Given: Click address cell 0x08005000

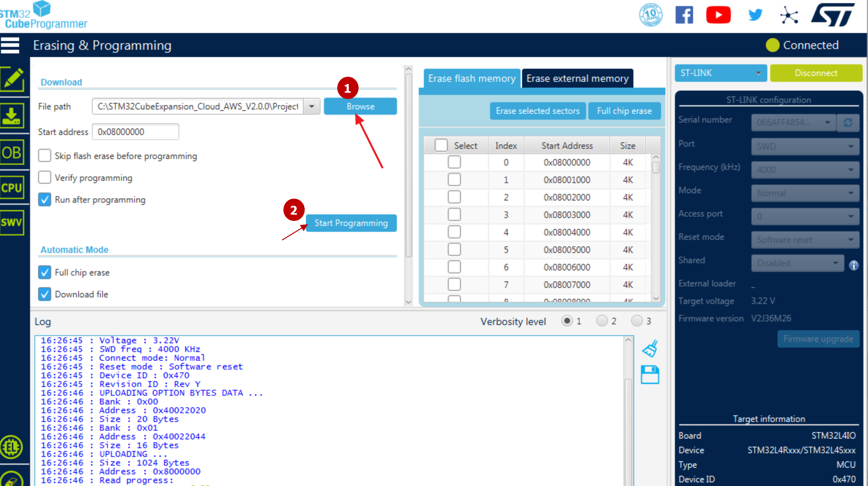Looking at the screenshot, I should click(567, 250).
